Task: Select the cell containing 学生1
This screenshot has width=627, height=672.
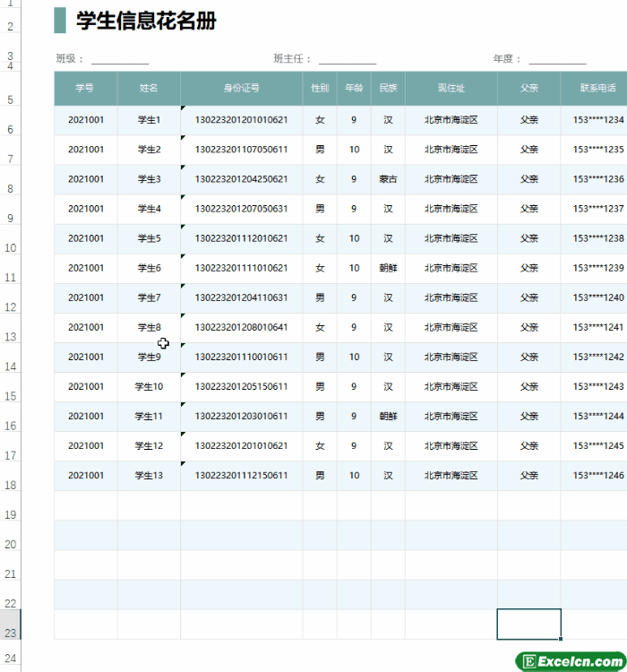Action: 149,120
